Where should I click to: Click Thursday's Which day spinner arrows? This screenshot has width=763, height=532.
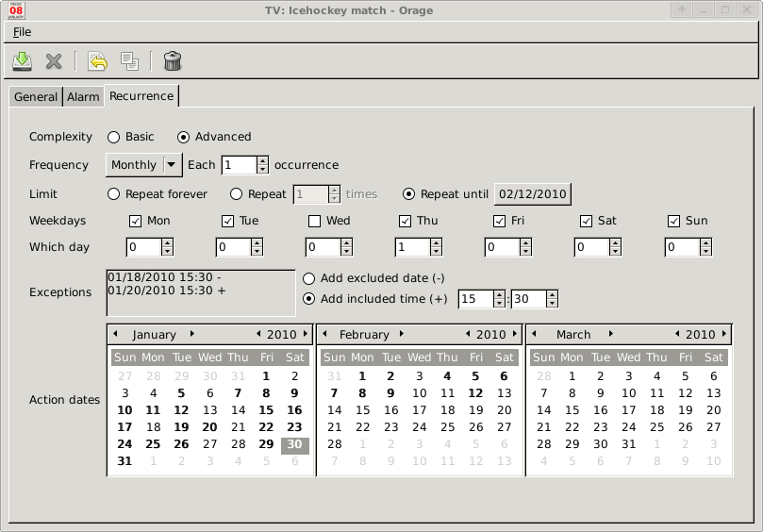click(x=436, y=247)
